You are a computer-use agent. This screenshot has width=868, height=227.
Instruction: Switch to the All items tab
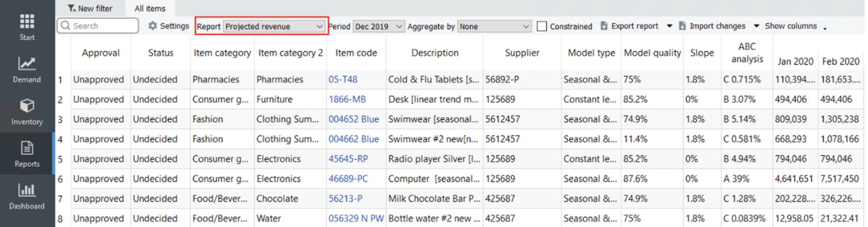click(150, 8)
